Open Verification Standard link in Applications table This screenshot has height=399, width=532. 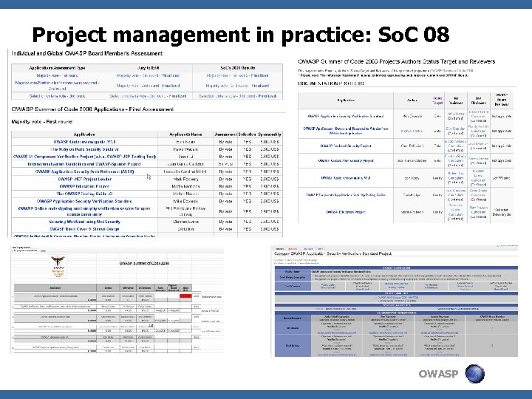pyautogui.click(x=84, y=201)
